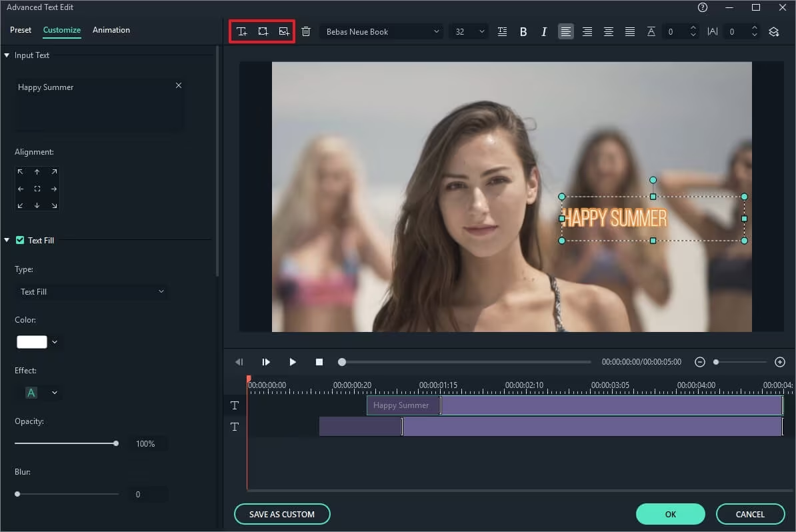
Task: Collapse the Input Text section
Action: (7, 55)
